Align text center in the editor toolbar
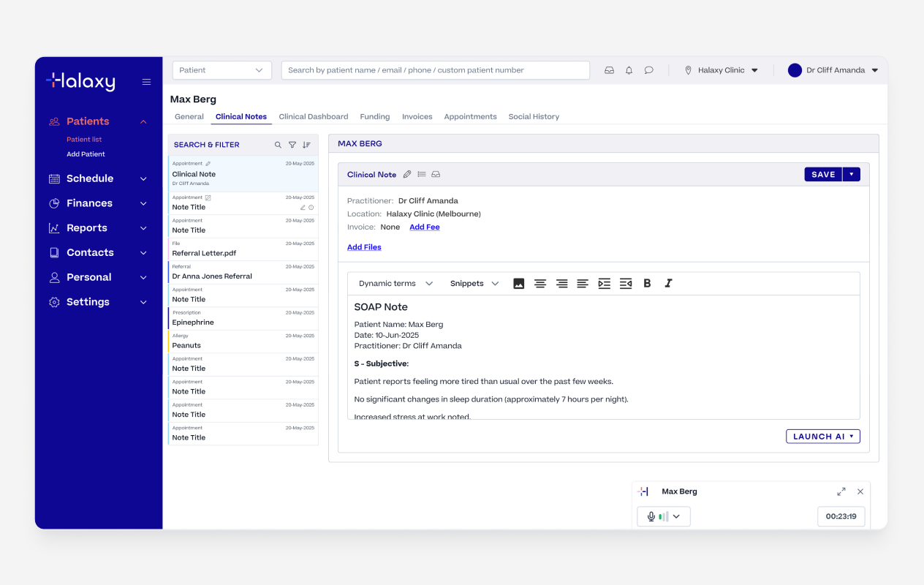Image resolution: width=924 pixels, height=585 pixels. point(540,284)
